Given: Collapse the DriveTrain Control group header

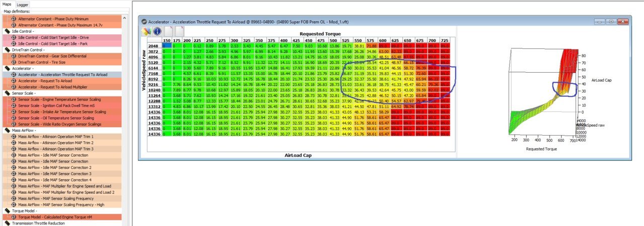Looking at the screenshot, I should 27,50.
